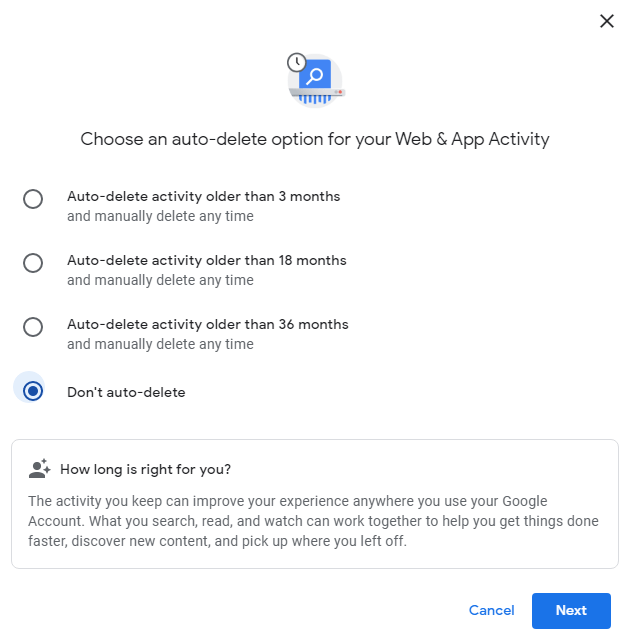Screen dimensions: 629x637
Task: Click the shredder search illustration icon
Action: 316,81
